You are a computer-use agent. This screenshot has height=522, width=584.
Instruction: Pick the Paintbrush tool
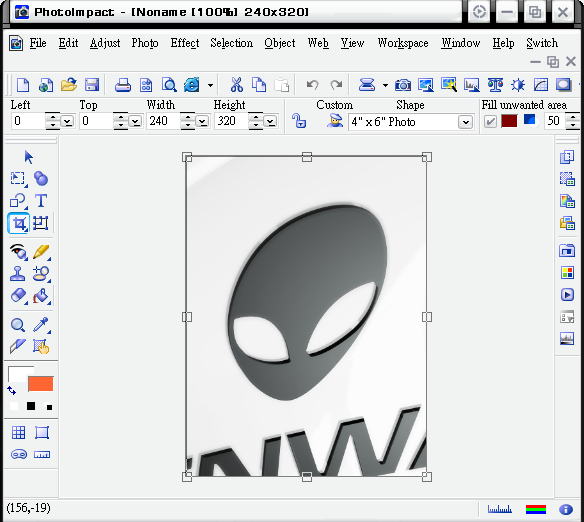point(41,252)
